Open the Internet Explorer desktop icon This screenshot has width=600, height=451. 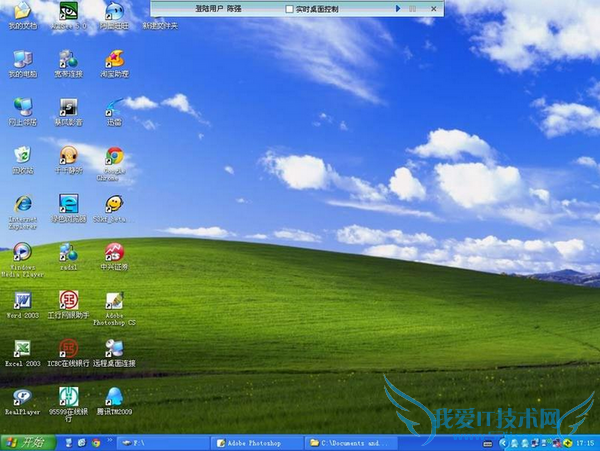[x=21, y=205]
